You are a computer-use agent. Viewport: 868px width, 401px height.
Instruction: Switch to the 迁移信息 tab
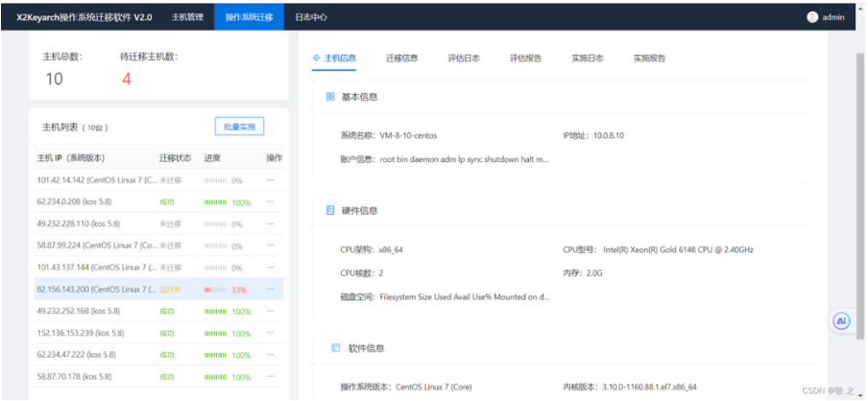pos(401,58)
